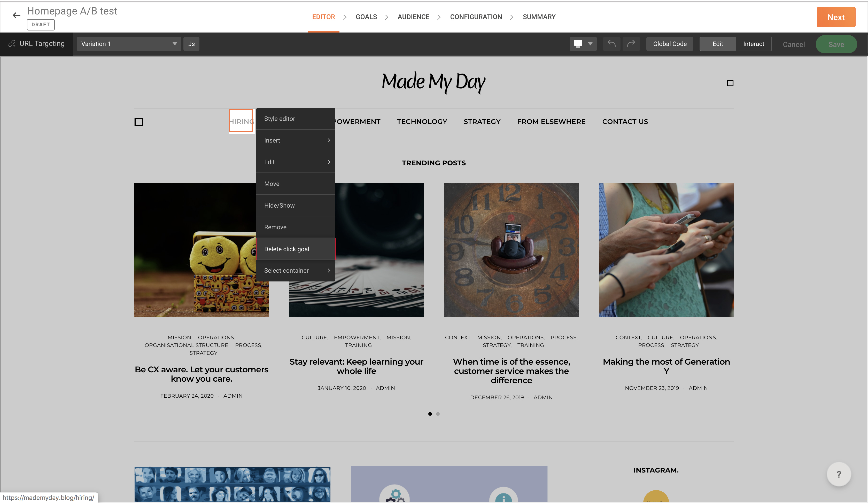Screen dimensions: 868x503
Task: Open the Variation 1 dropdown
Action: point(129,44)
